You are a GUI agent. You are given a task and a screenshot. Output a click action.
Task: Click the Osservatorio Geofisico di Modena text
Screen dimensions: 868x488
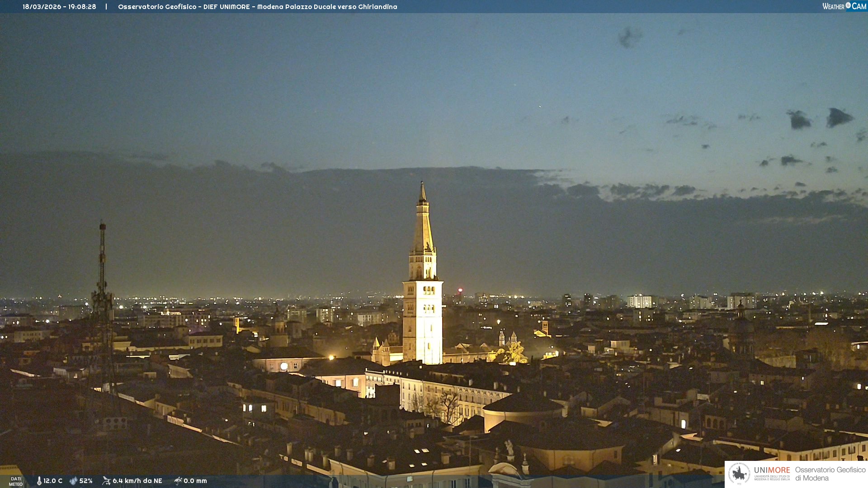click(830, 474)
